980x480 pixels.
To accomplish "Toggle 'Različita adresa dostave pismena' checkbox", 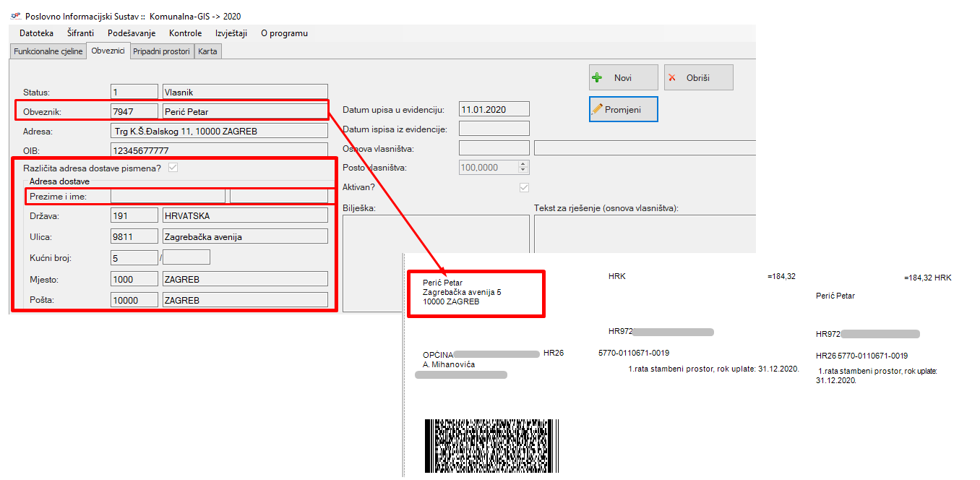I will click(173, 168).
